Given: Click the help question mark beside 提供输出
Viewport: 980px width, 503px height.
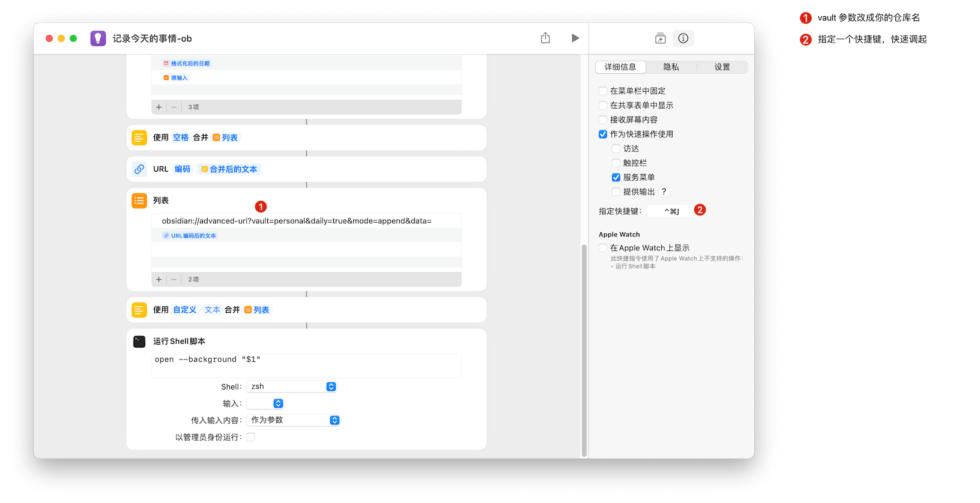Looking at the screenshot, I should click(x=664, y=192).
